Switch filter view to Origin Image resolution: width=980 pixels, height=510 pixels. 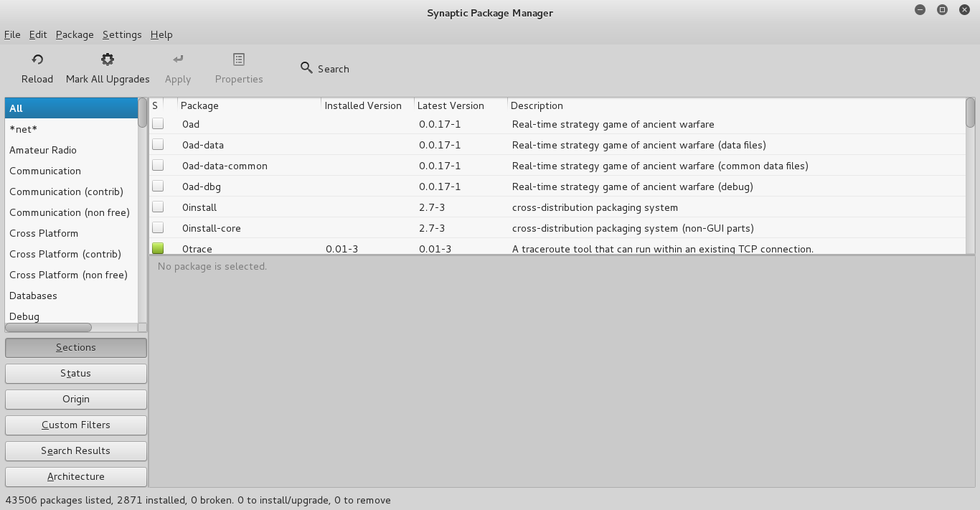click(76, 399)
